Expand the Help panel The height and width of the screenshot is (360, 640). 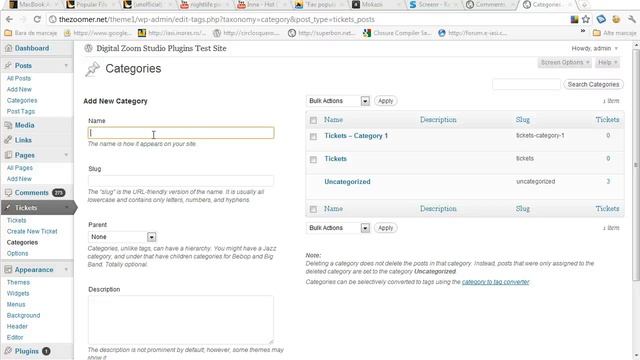point(607,62)
